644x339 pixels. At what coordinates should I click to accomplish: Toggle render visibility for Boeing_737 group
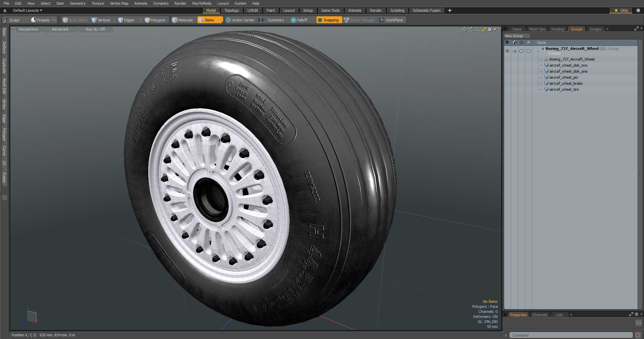[514, 51]
